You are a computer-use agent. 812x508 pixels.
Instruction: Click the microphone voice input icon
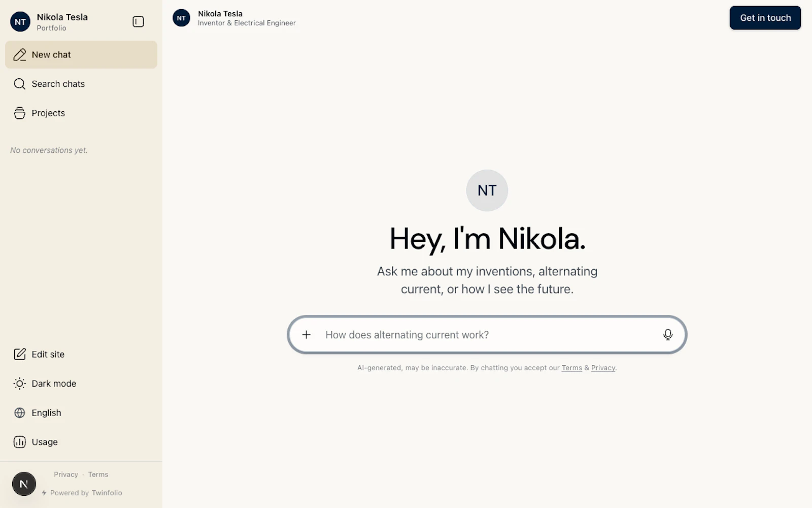[x=668, y=335]
